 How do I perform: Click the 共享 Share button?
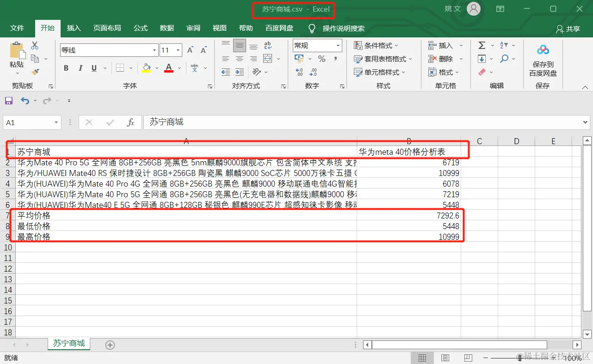tap(568, 29)
